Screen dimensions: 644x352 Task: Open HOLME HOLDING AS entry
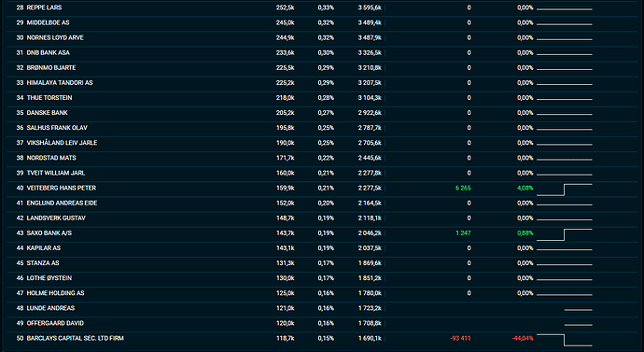tap(322, 293)
